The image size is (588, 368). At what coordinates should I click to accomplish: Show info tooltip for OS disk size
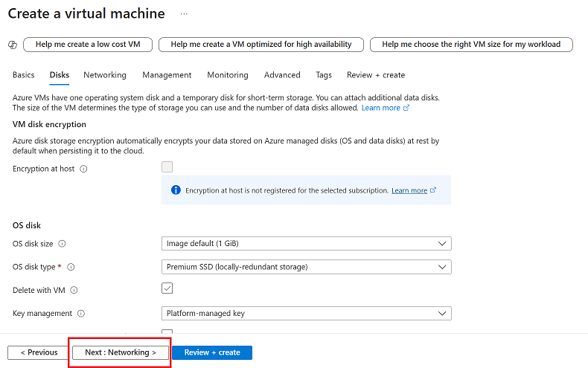coord(63,244)
